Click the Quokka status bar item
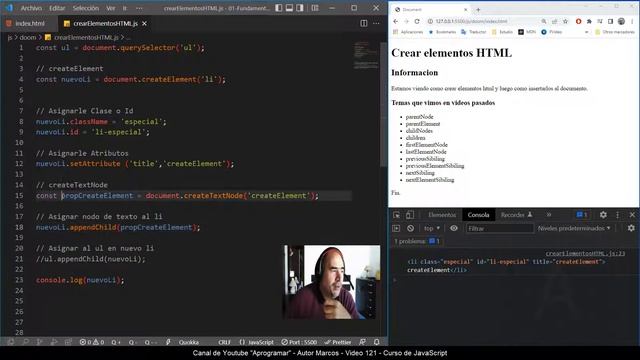 (189, 342)
